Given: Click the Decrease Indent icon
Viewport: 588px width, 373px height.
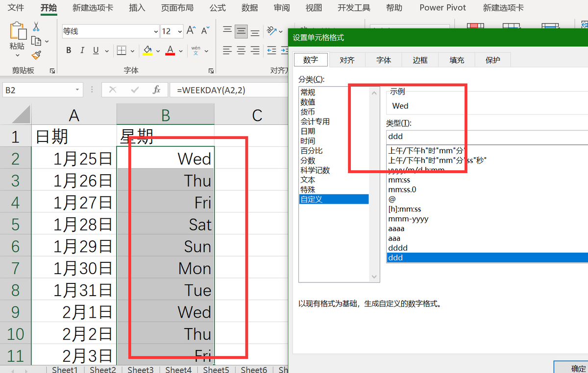Looking at the screenshot, I should [271, 50].
